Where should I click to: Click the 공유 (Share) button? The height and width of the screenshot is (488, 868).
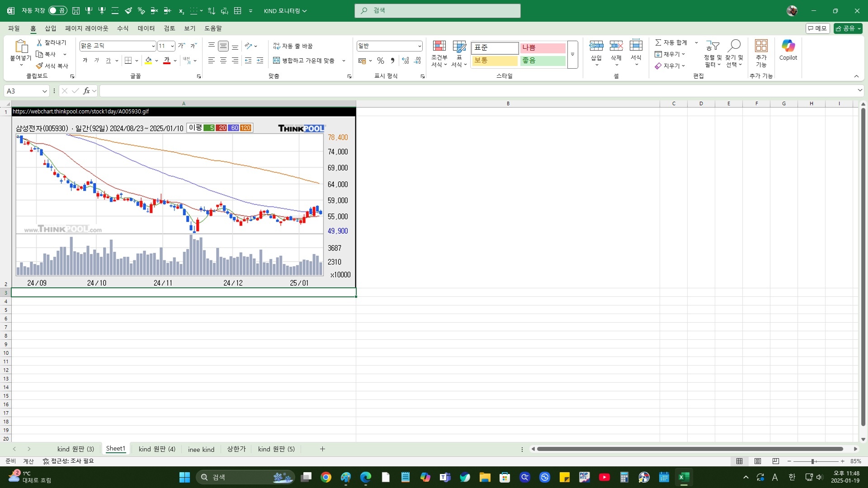pos(848,28)
